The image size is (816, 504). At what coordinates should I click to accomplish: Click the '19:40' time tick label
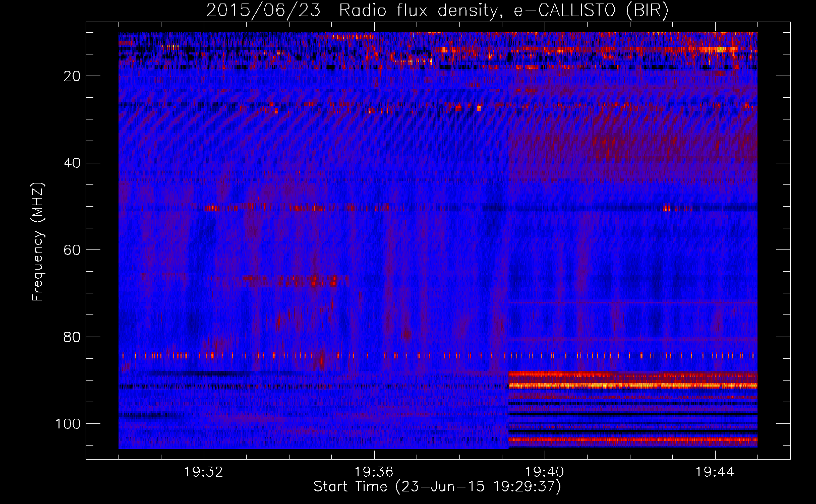tap(545, 472)
